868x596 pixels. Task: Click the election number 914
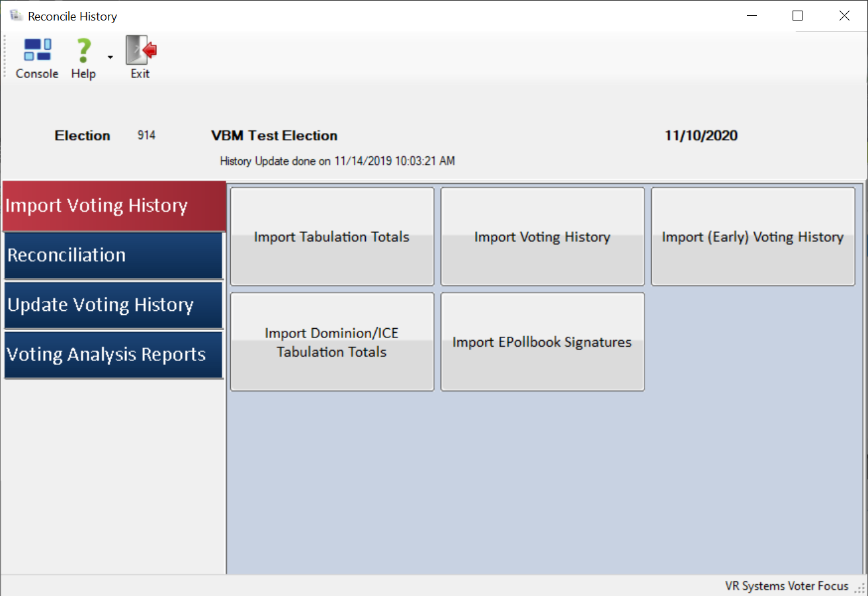[x=146, y=136]
